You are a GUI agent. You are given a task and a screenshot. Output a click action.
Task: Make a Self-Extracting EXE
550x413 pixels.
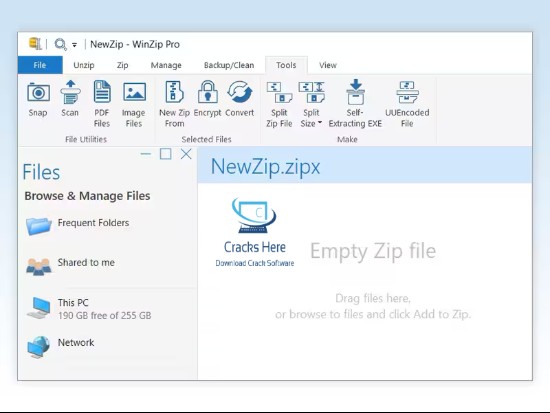point(355,104)
